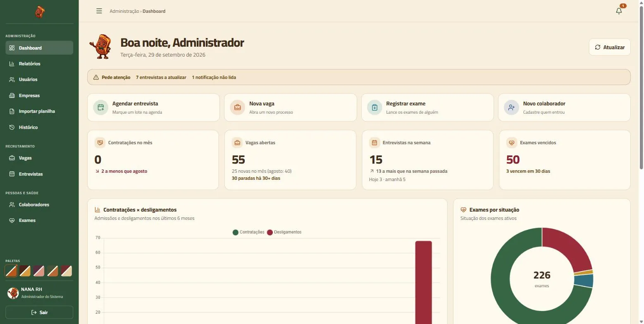
Task: Select the third palette swatch, purple and pink
Action: [39, 271]
